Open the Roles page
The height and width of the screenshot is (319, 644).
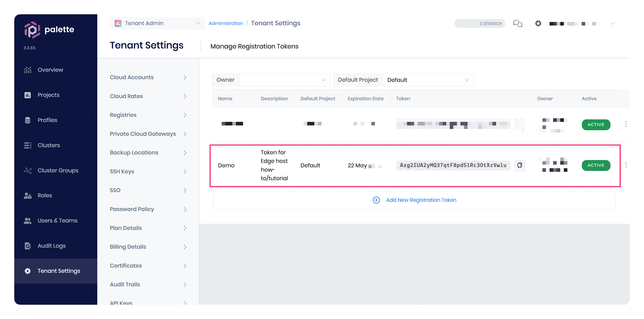45,196
